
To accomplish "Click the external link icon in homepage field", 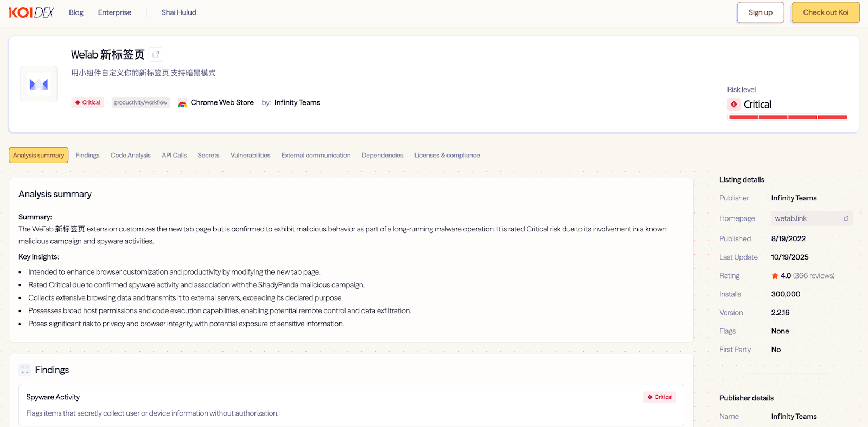I will (846, 218).
